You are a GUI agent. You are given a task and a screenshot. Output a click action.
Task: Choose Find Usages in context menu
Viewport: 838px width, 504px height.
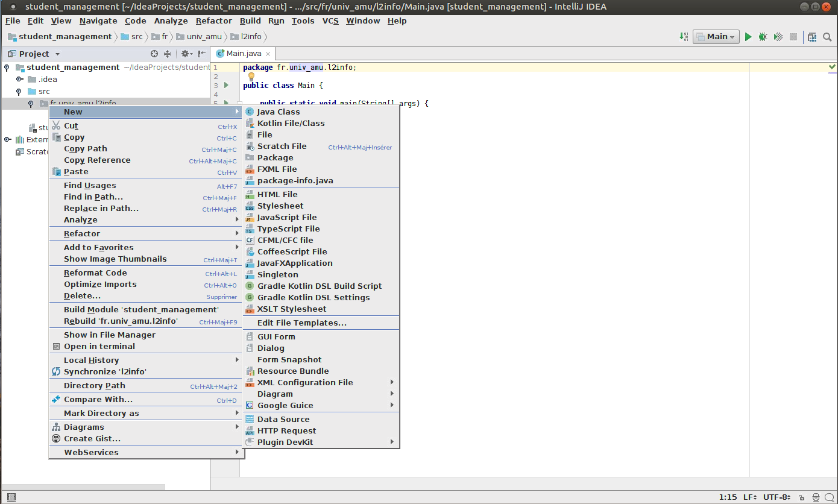point(145,186)
